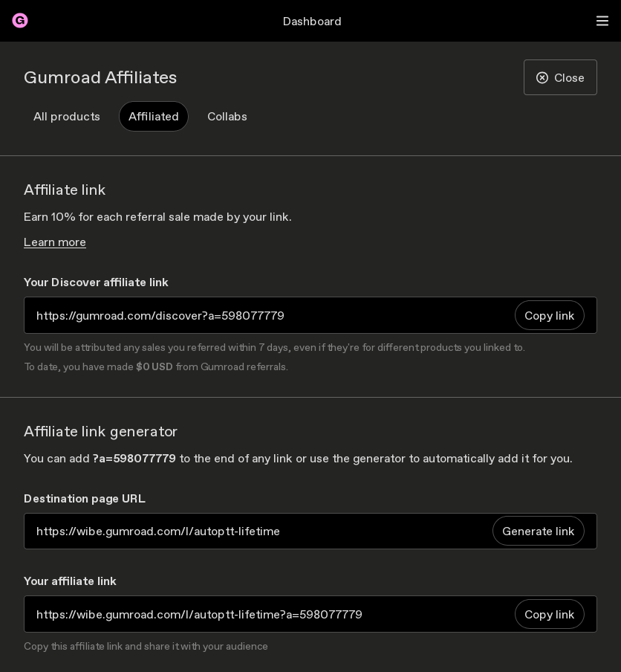
Task: Click the $0 USD earnings text
Action: tap(155, 367)
